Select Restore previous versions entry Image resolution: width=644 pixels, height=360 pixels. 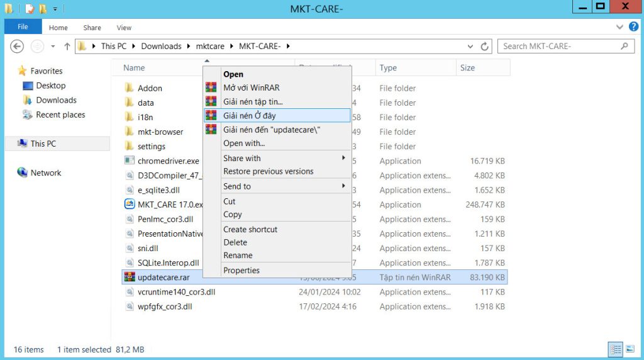pos(268,171)
